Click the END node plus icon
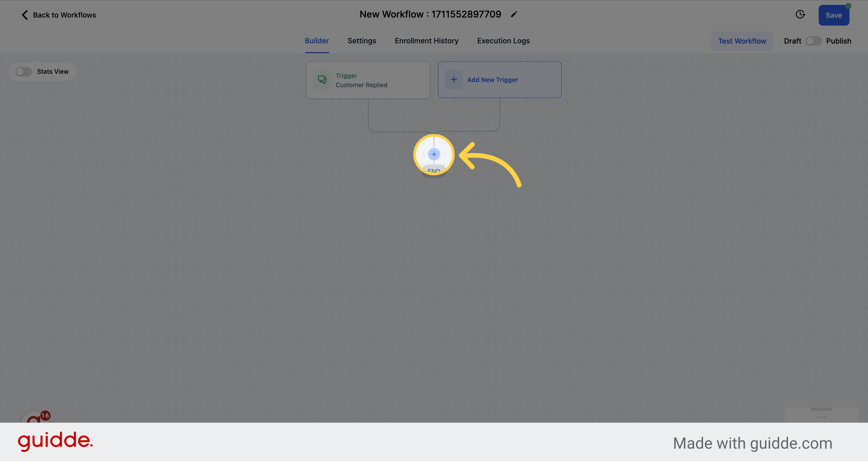This screenshot has height=461, width=868. pos(433,154)
